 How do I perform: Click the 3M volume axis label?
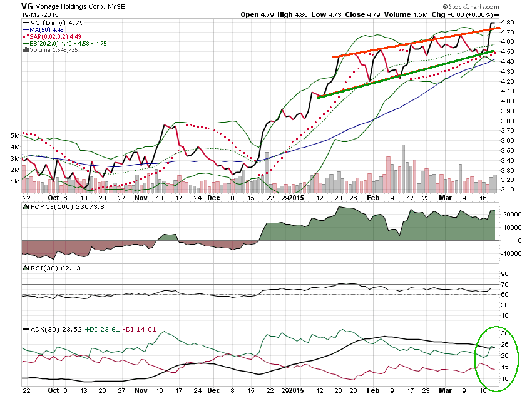click(x=15, y=159)
